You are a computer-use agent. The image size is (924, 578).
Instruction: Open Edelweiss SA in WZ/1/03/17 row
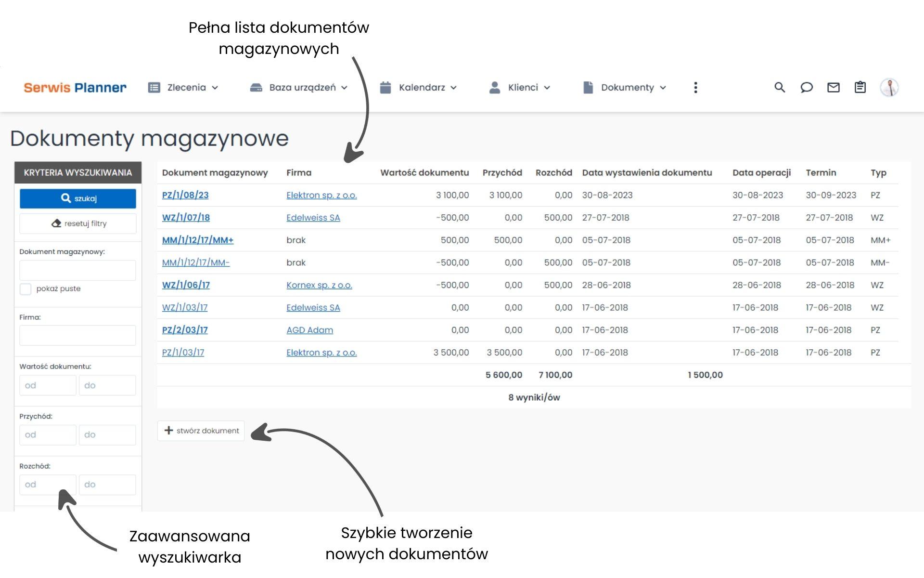click(x=313, y=307)
